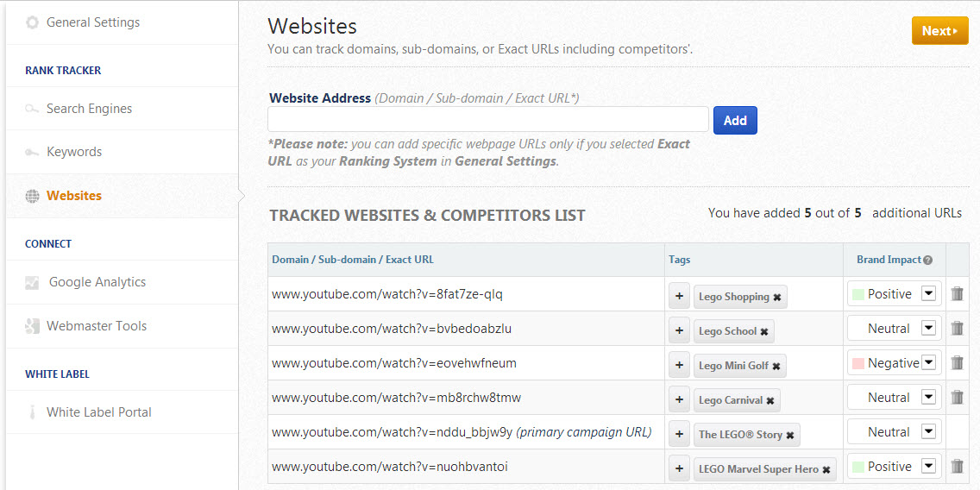Add a tag to the Lego School row
This screenshot has height=490, width=980.
point(680,330)
